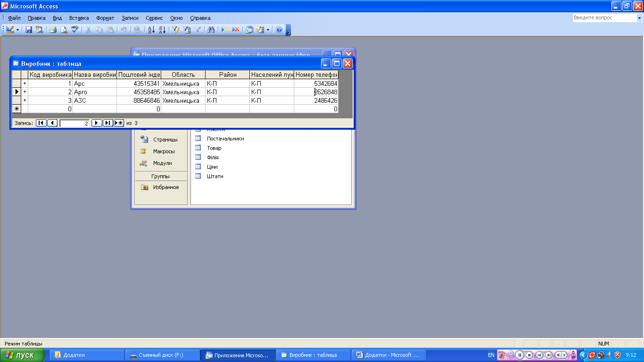Open the Сервис menu
Image resolution: width=644 pixels, height=362 pixels.
click(x=155, y=18)
